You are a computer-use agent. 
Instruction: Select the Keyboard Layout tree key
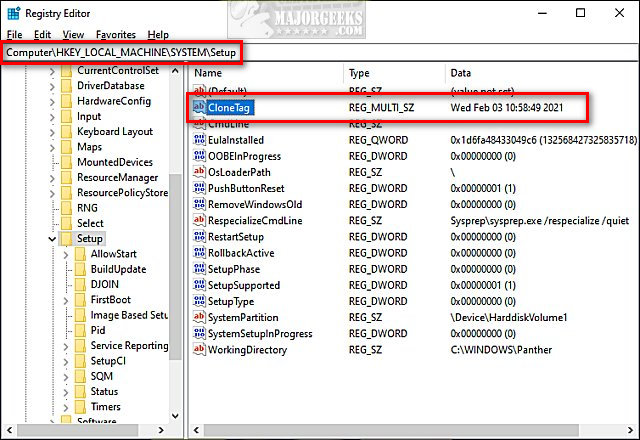click(115, 132)
